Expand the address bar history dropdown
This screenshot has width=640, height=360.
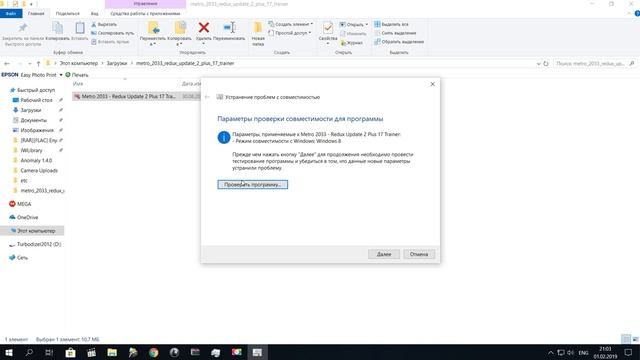click(538, 64)
